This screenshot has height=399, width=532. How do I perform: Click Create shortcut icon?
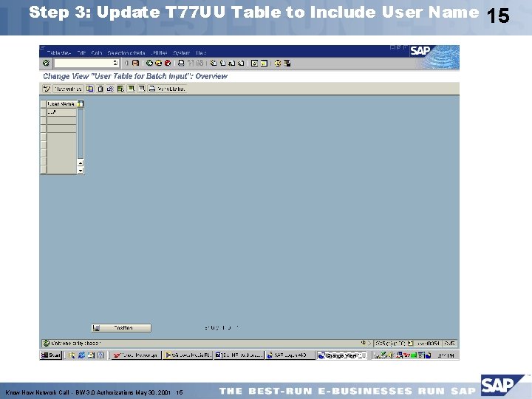pyautogui.click(x=264, y=63)
